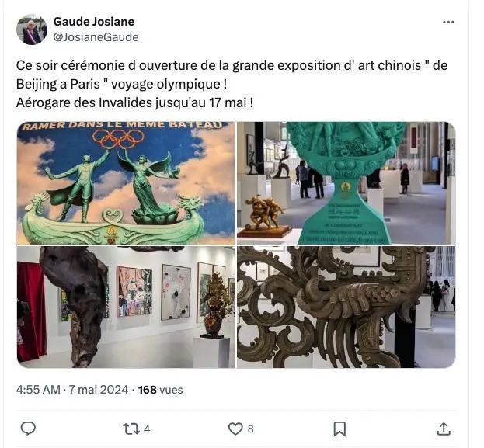This screenshot has height=448, width=484.
Task: Open the three-dot more options menu
Action: [448, 22]
